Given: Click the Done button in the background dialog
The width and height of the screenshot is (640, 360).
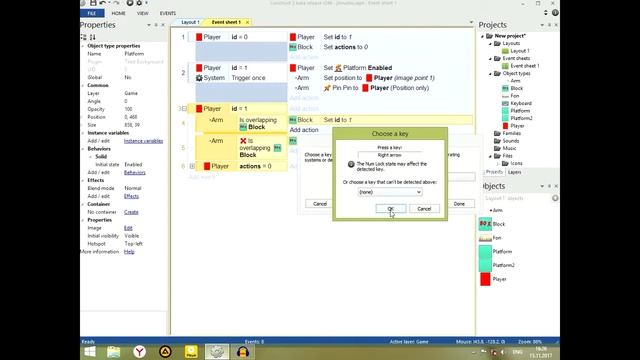Looking at the screenshot, I should 459,204.
